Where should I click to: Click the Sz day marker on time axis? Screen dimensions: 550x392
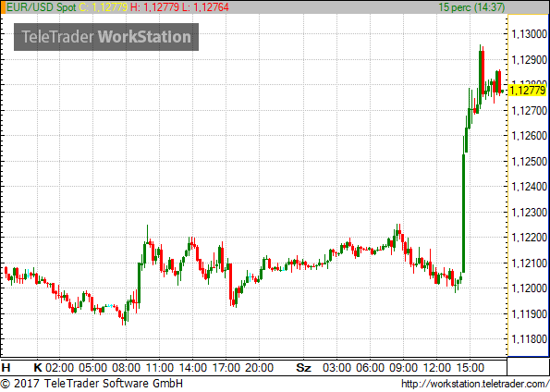pos(303,368)
